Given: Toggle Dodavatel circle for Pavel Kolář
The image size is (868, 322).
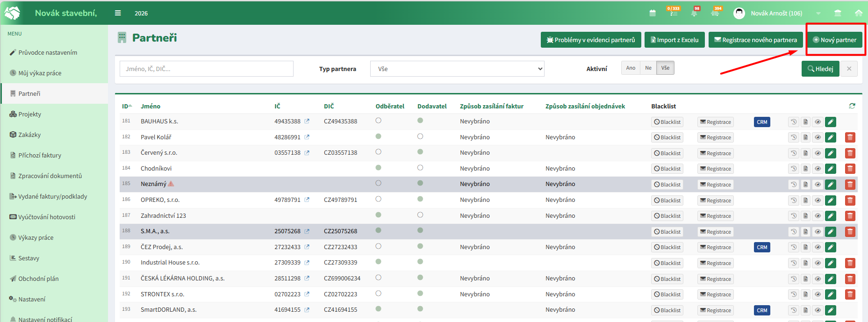Looking at the screenshot, I should [x=420, y=136].
